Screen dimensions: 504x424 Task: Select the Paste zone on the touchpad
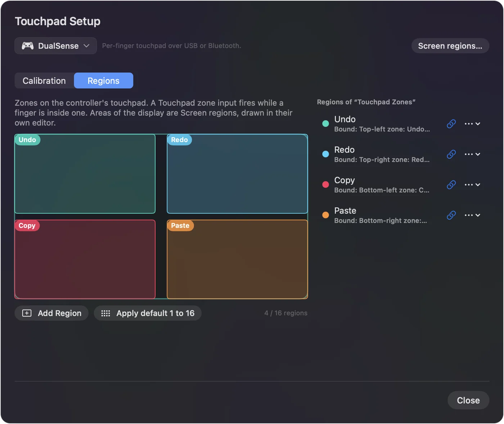pos(237,260)
